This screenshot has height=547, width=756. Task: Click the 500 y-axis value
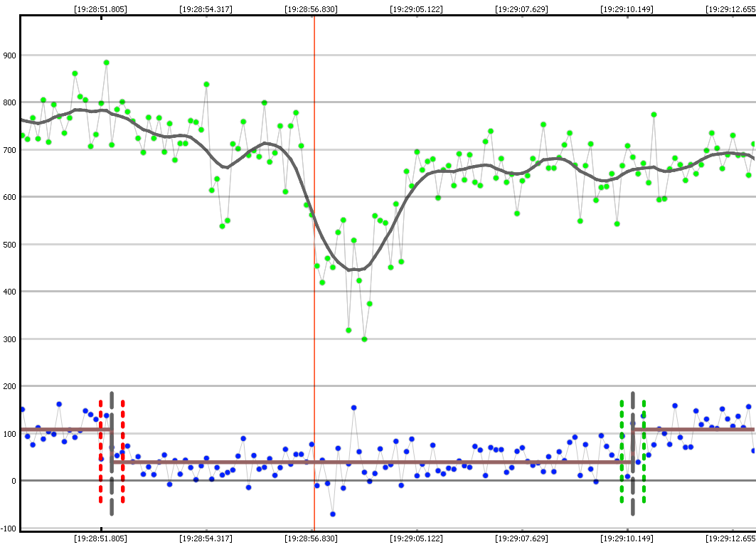click(10, 245)
